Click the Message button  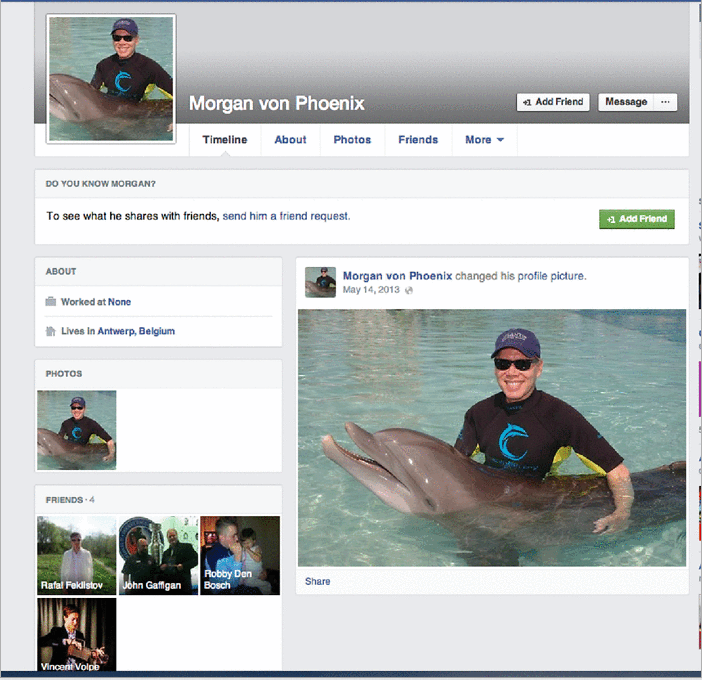[626, 102]
